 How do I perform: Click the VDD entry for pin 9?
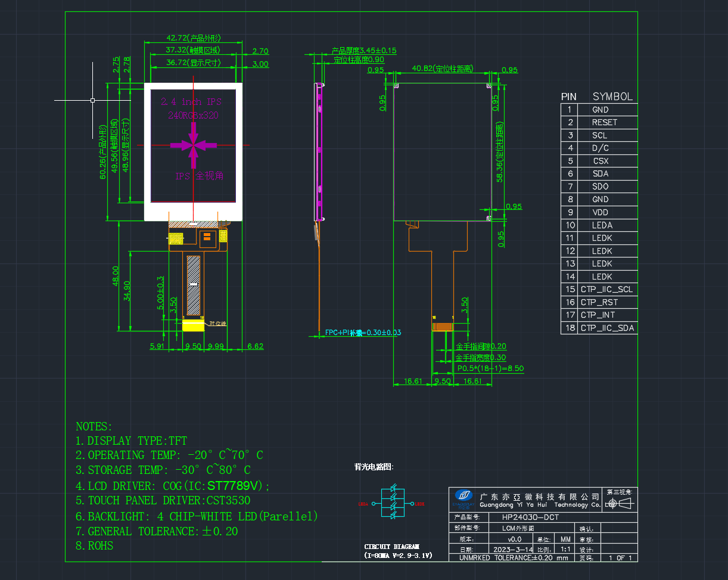click(x=600, y=212)
